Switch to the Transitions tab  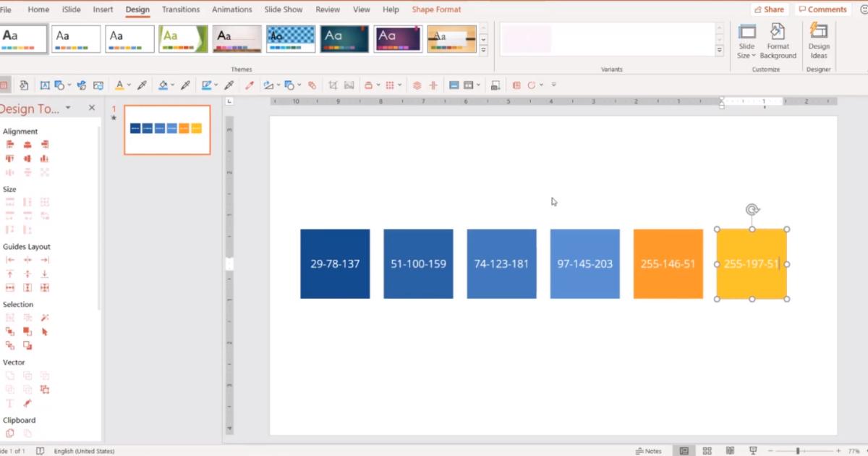pyautogui.click(x=180, y=9)
